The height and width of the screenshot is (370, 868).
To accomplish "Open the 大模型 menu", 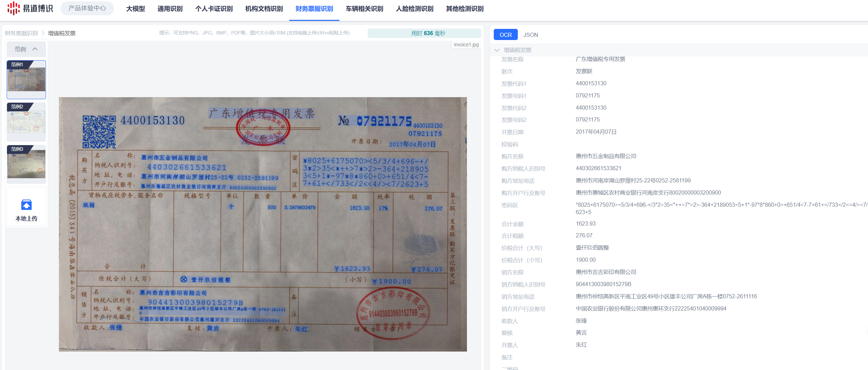I will click(135, 9).
